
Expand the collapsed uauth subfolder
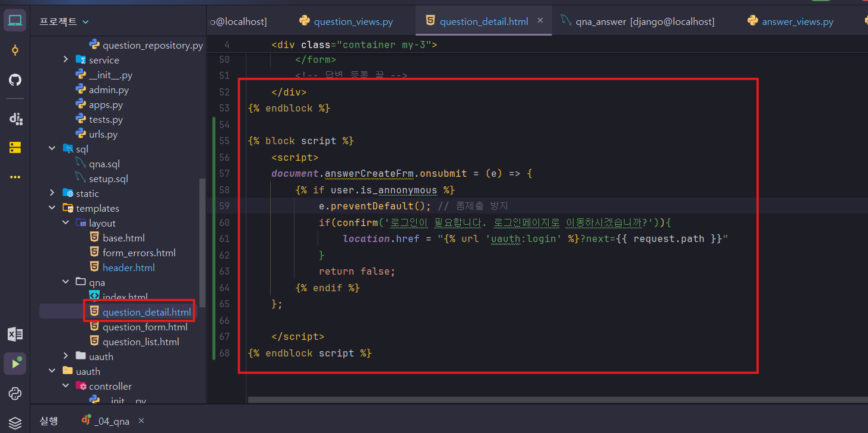click(66, 356)
